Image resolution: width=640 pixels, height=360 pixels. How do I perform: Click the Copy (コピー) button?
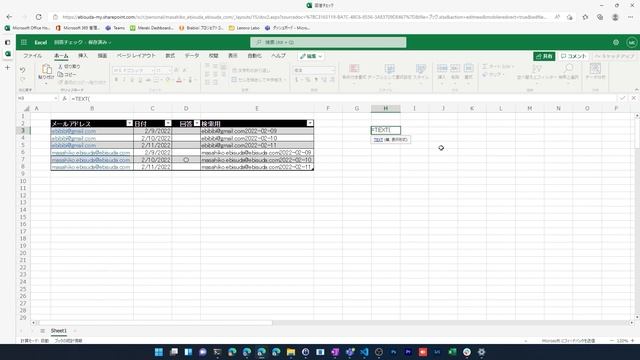click(x=67, y=74)
